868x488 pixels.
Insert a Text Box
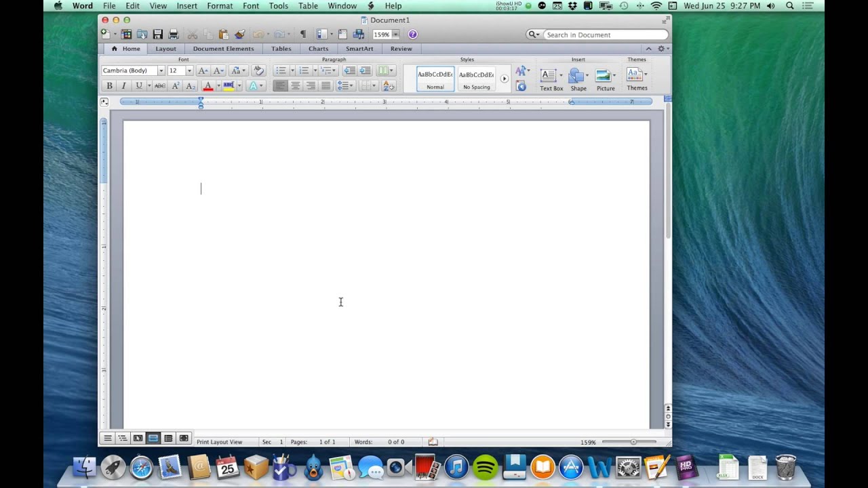[551, 79]
